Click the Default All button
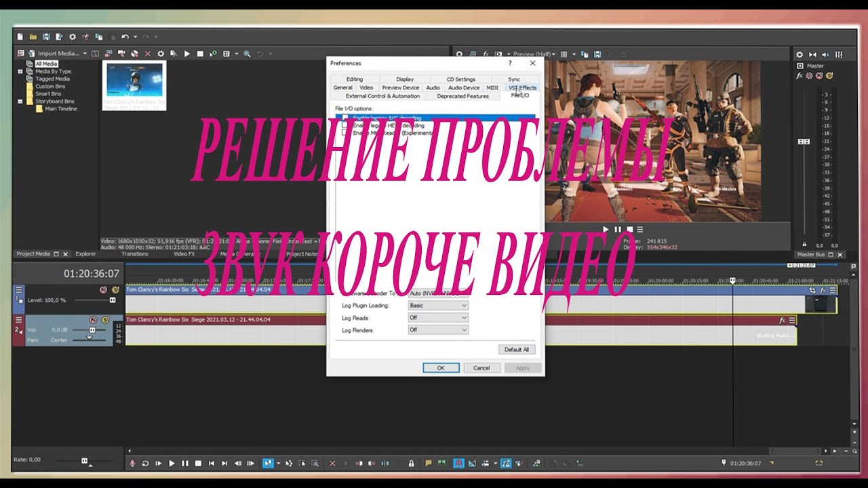 click(x=517, y=350)
